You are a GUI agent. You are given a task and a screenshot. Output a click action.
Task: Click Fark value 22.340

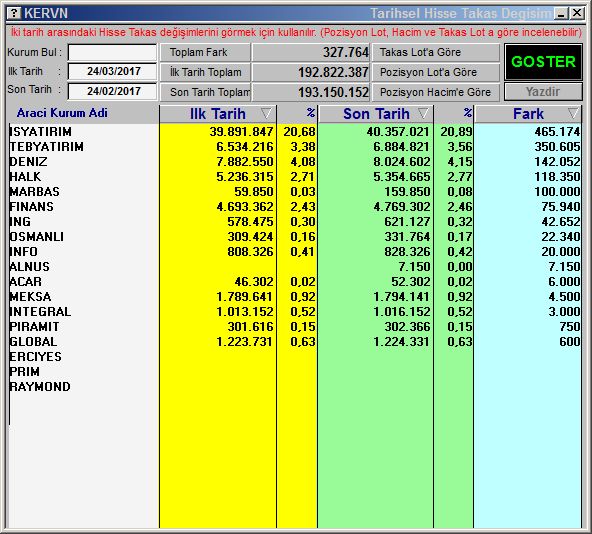pos(561,237)
